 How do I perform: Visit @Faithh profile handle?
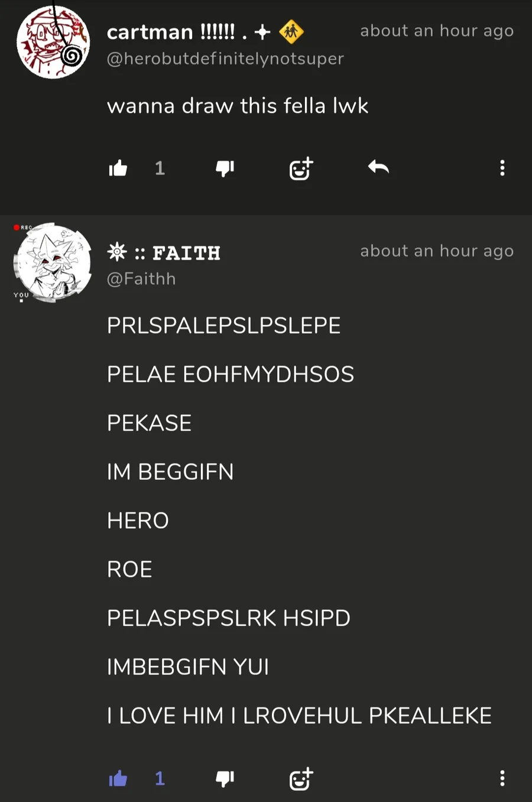click(x=141, y=278)
